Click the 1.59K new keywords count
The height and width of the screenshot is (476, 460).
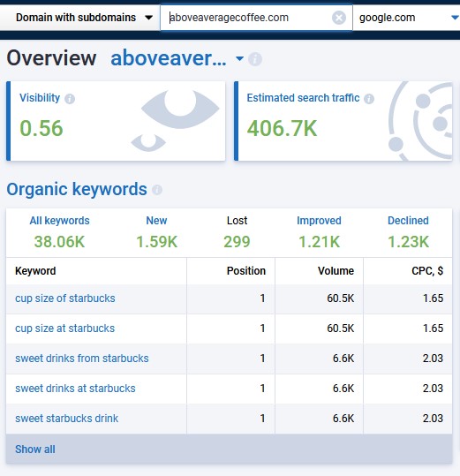click(156, 242)
